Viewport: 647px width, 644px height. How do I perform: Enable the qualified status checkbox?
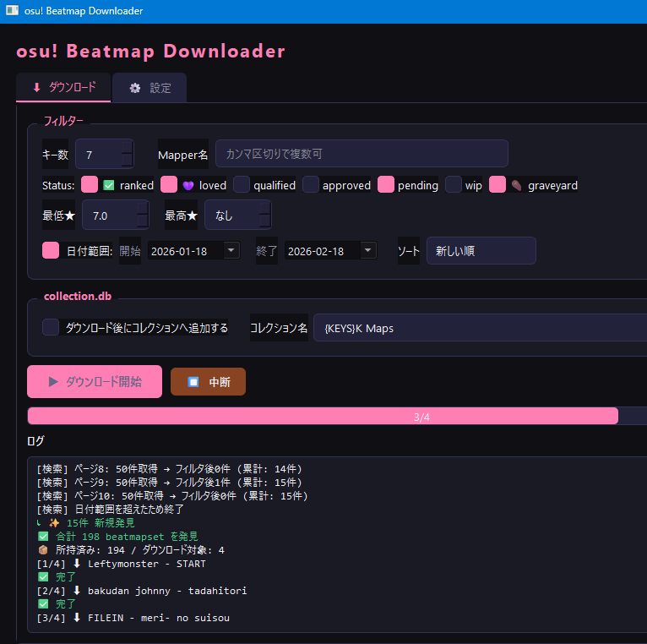pos(242,184)
